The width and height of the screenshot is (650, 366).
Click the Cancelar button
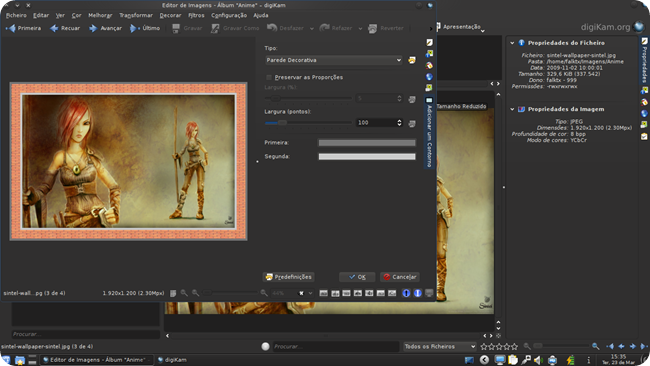coord(400,277)
